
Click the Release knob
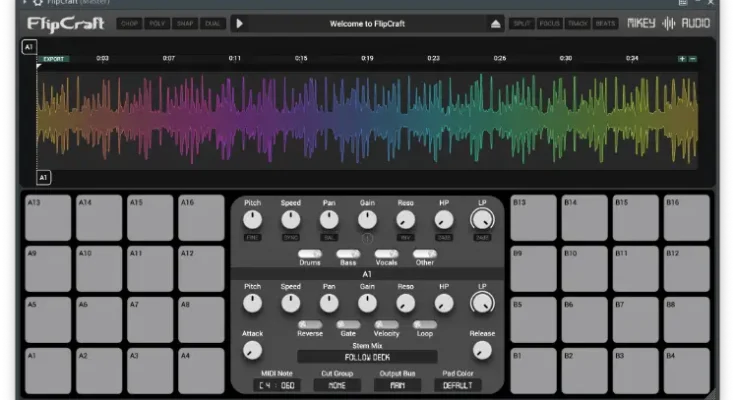[482, 349]
